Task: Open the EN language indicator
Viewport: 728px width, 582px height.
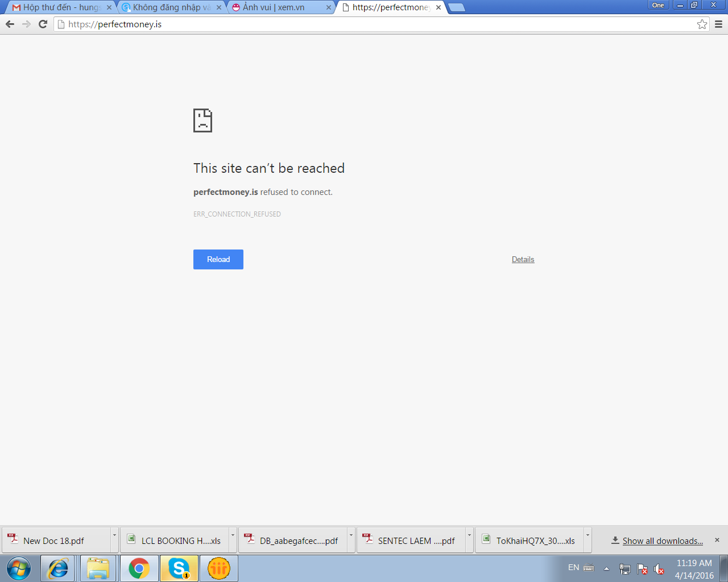Action: tap(573, 568)
